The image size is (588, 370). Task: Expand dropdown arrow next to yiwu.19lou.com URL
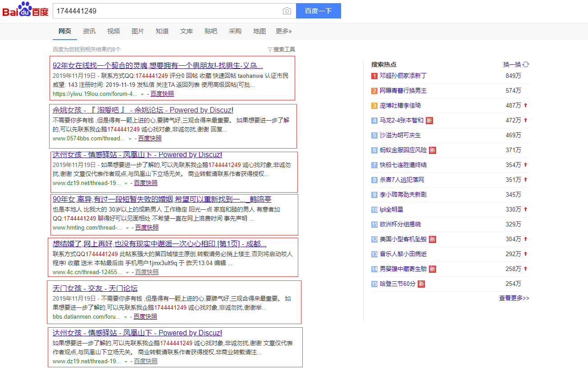pyautogui.click(x=142, y=94)
